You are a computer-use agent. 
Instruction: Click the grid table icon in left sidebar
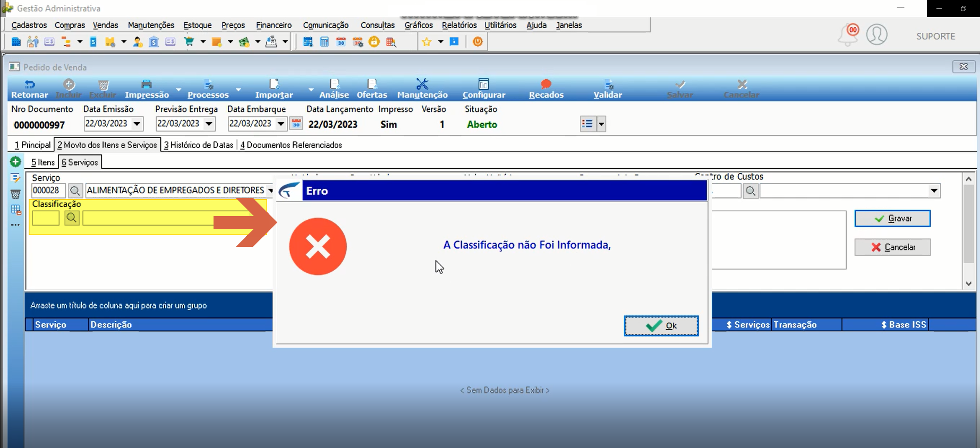pyautogui.click(x=15, y=210)
